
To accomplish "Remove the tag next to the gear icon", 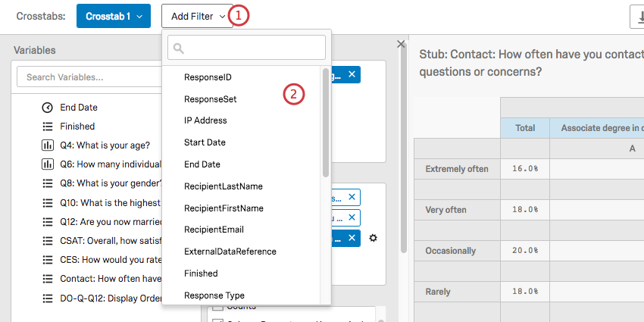I will pyautogui.click(x=352, y=238).
